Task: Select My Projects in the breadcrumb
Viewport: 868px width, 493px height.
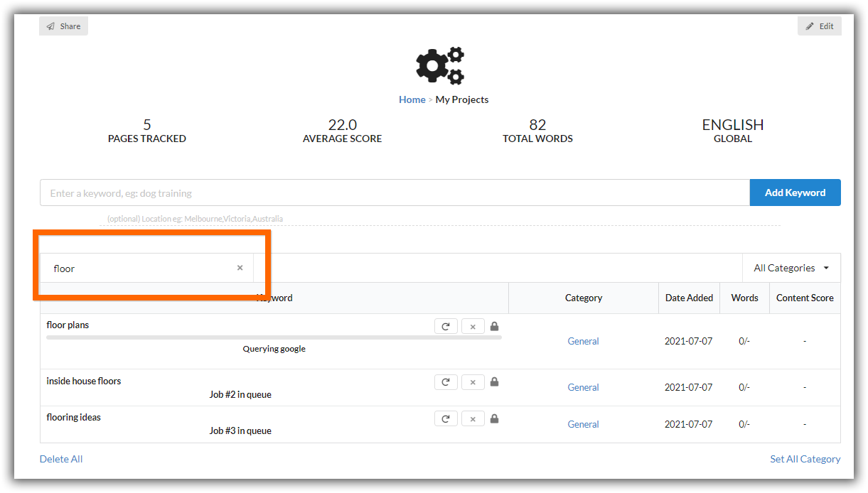Action: (x=461, y=99)
